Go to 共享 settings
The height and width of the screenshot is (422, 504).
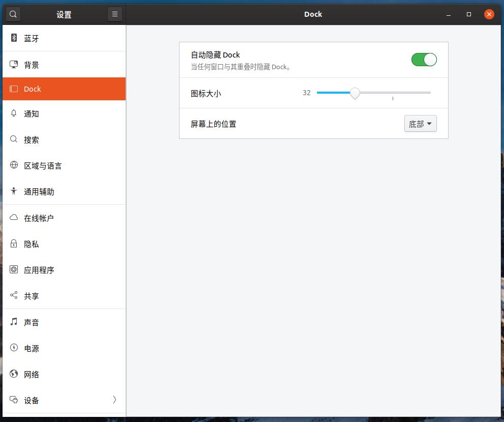[64, 296]
